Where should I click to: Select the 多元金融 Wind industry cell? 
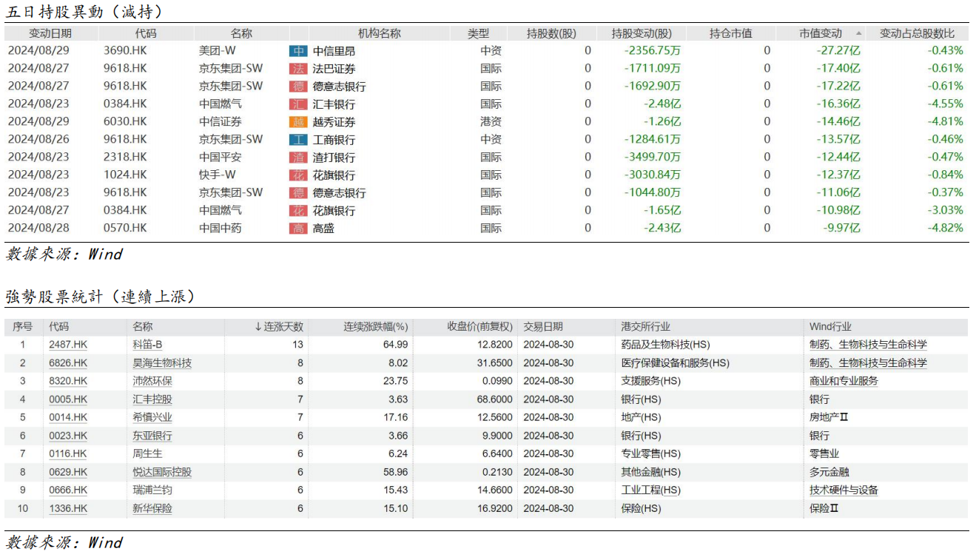click(829, 472)
